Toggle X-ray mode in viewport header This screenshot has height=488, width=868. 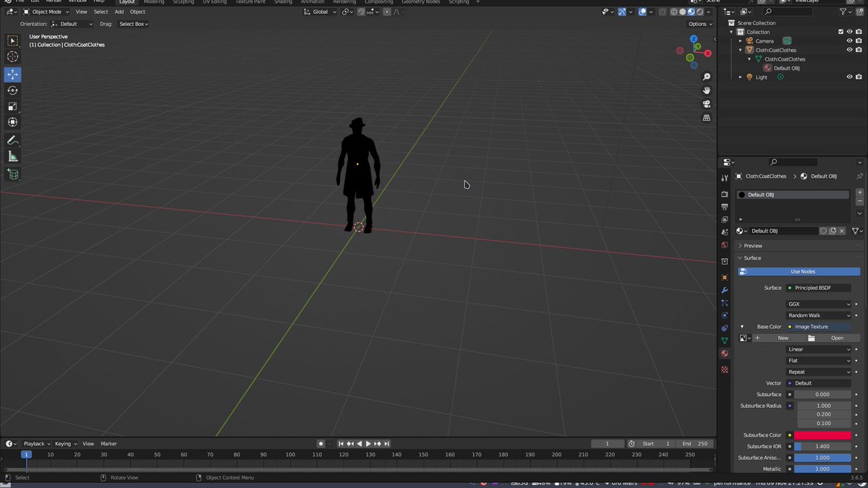point(662,12)
